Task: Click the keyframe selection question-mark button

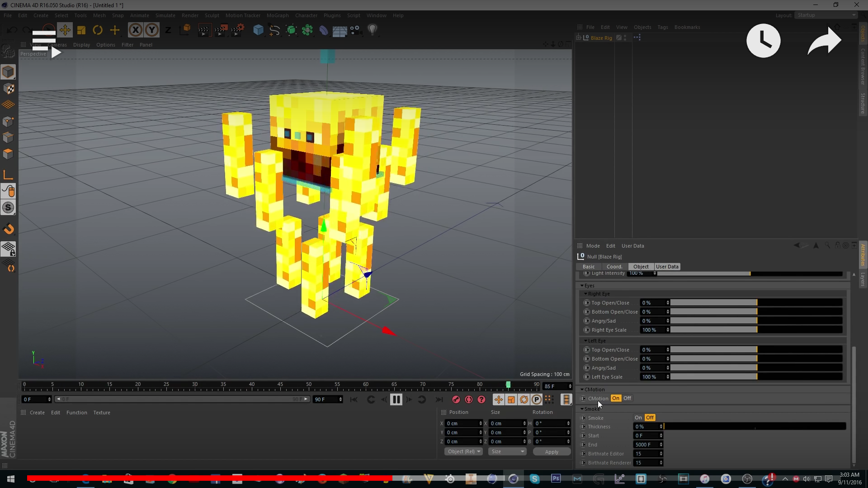Action: coord(481,399)
